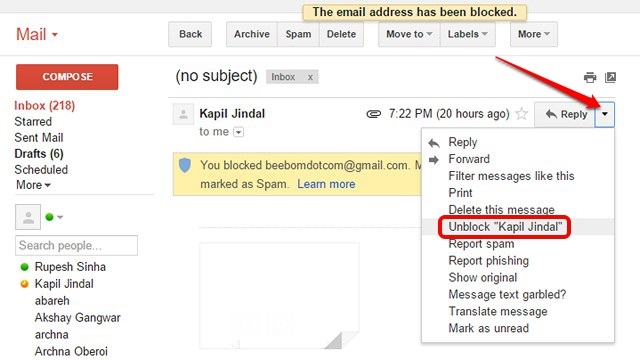Image resolution: width=640 pixels, height=360 pixels.
Task: Open message in new window icon
Action: point(610,77)
